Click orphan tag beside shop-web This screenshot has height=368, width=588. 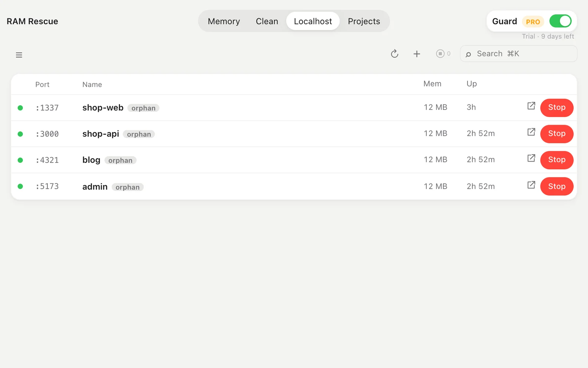[143, 108]
